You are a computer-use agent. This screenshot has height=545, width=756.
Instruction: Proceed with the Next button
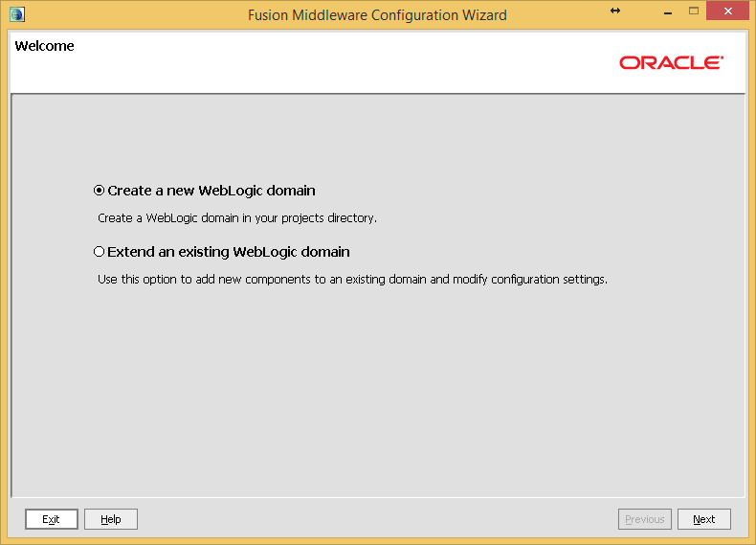point(704,519)
